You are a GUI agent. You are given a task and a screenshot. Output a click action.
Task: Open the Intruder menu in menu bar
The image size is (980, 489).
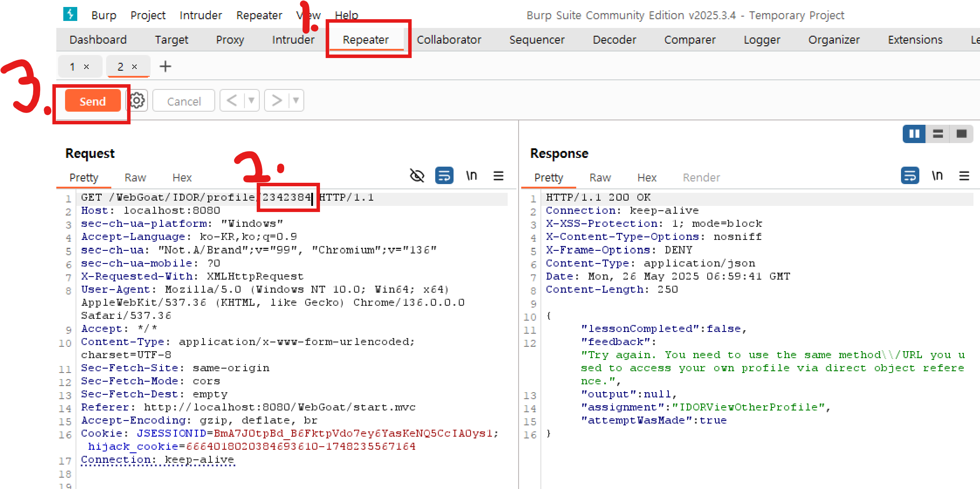point(200,15)
